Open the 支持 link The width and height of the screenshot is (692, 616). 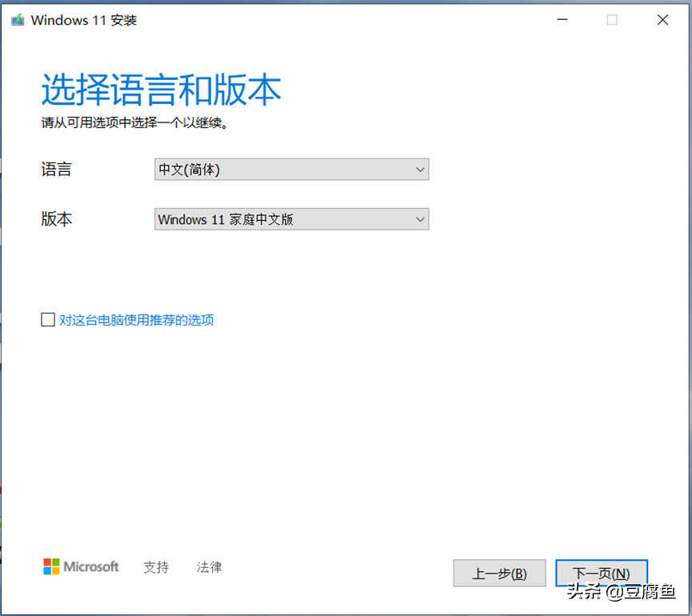coord(156,567)
